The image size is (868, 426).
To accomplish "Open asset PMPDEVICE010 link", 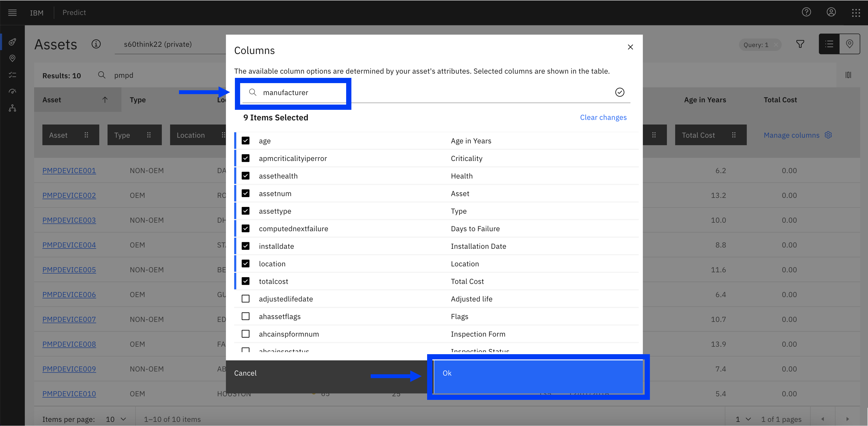I will pos(69,394).
